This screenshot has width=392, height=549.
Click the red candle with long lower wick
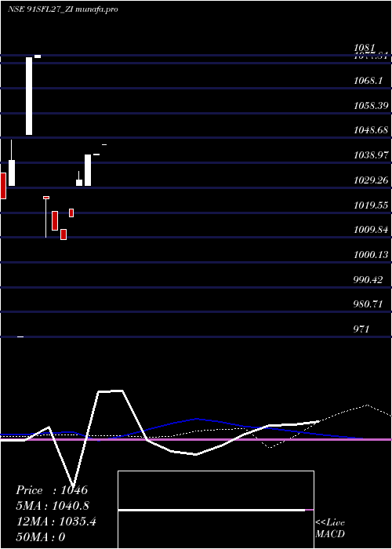(x=45, y=217)
